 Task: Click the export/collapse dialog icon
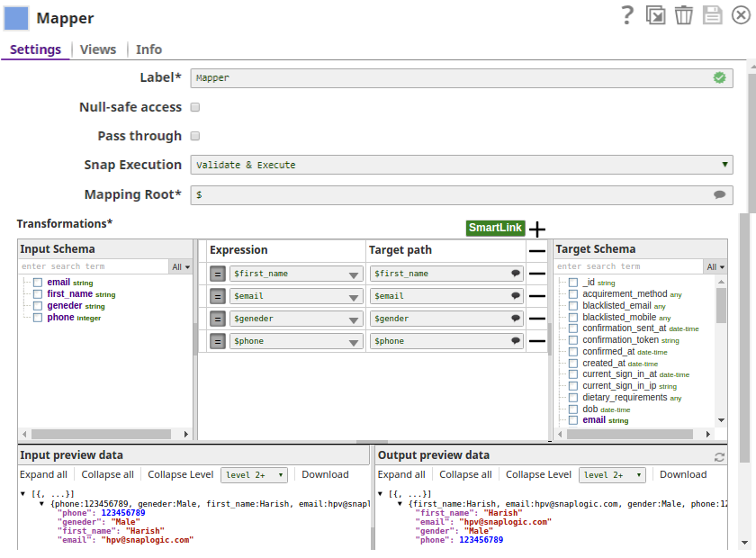pyautogui.click(x=655, y=15)
